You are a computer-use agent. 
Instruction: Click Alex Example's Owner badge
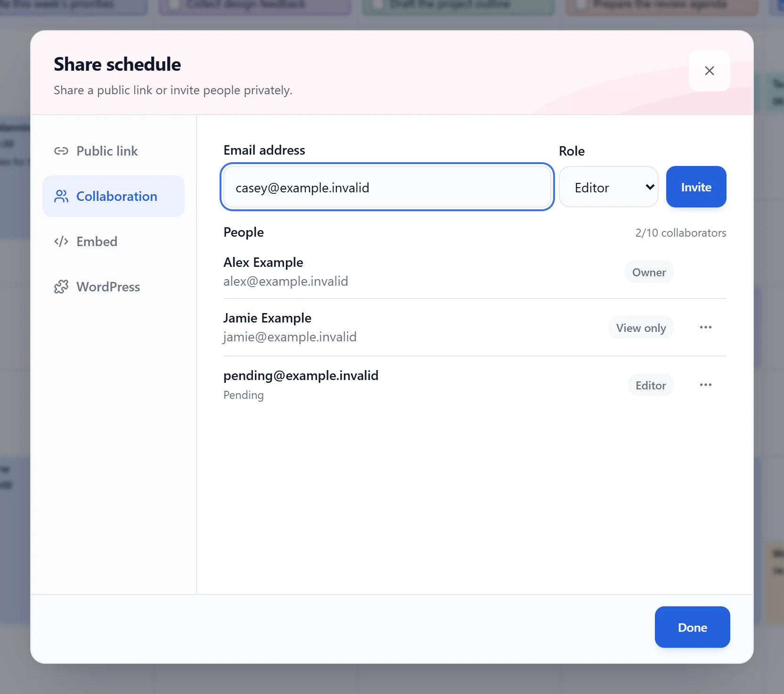coord(649,272)
